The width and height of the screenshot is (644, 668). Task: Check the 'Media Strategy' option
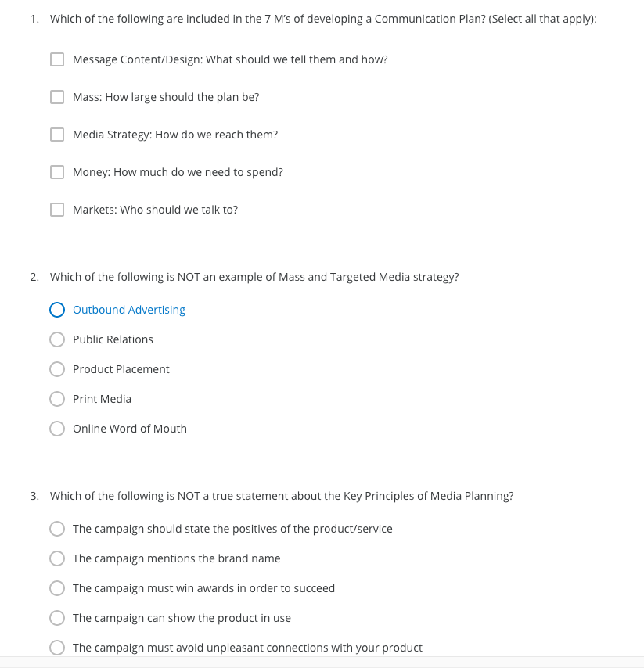pyautogui.click(x=56, y=135)
